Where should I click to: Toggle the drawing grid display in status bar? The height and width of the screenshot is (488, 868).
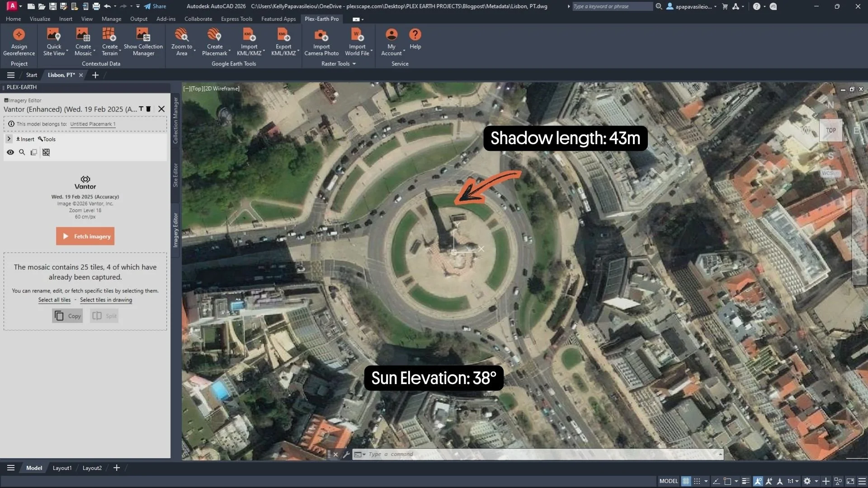[686, 481]
